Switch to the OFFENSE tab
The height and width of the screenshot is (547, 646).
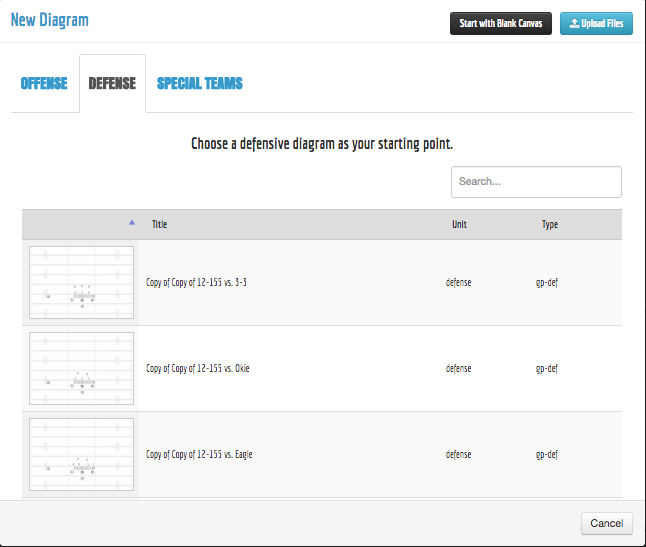44,83
